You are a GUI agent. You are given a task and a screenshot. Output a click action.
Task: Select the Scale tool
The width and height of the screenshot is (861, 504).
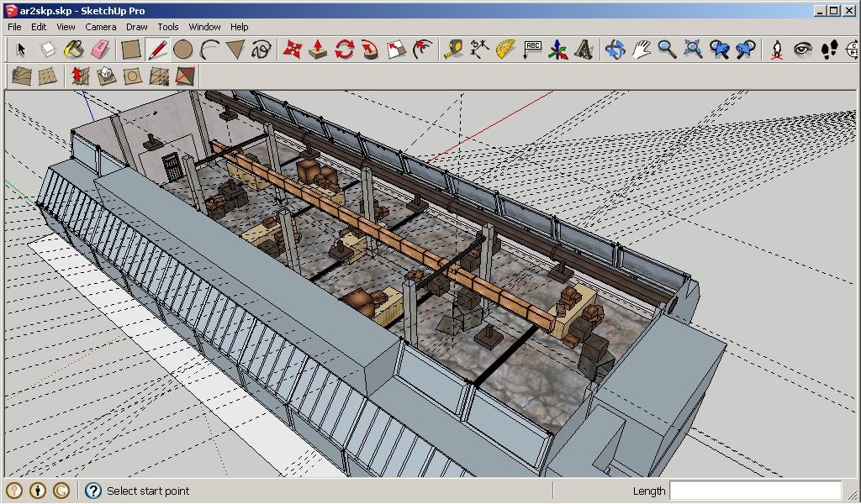click(397, 50)
